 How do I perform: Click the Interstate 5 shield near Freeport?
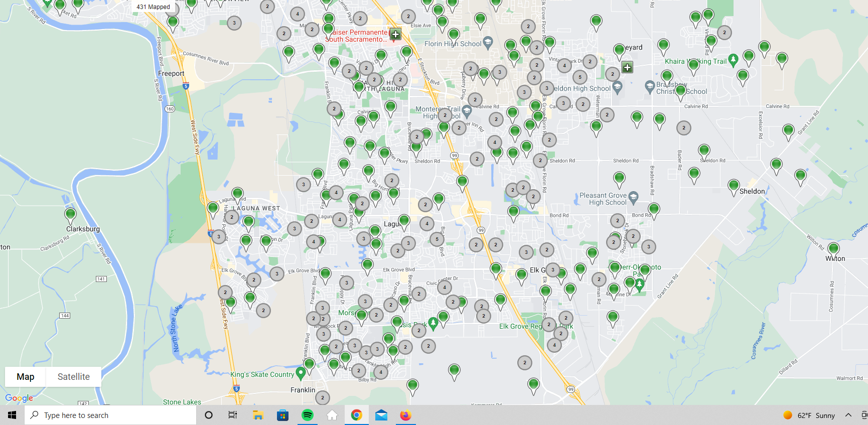(x=186, y=86)
